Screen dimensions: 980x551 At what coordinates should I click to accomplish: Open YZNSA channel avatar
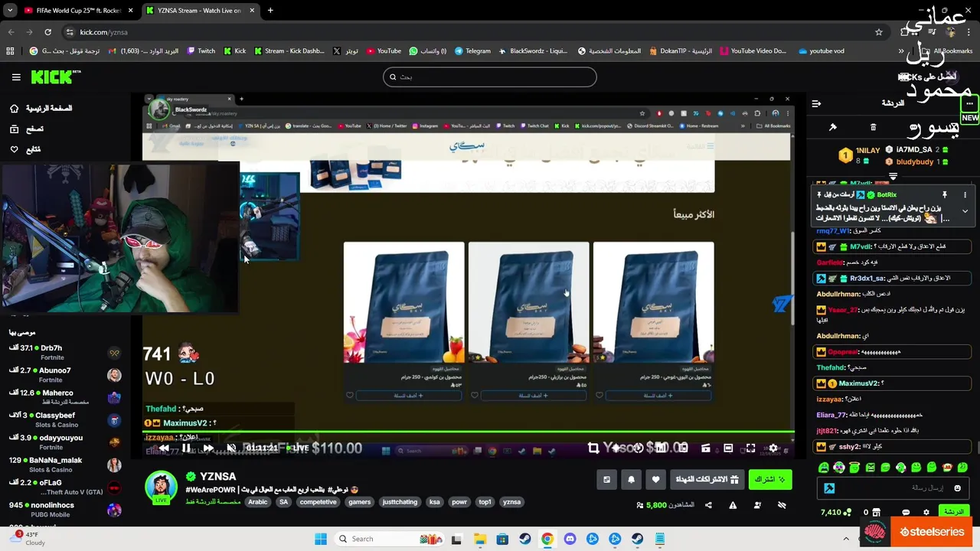point(162,487)
